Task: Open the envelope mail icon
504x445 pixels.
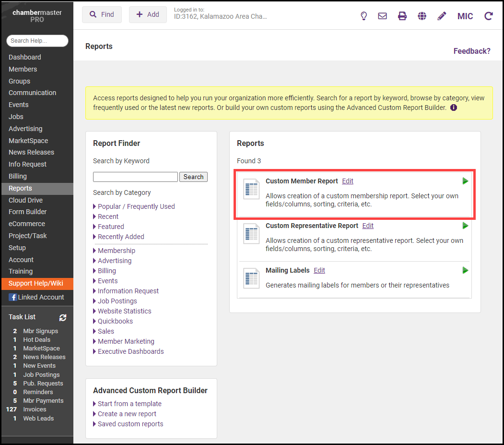Action: click(x=382, y=16)
